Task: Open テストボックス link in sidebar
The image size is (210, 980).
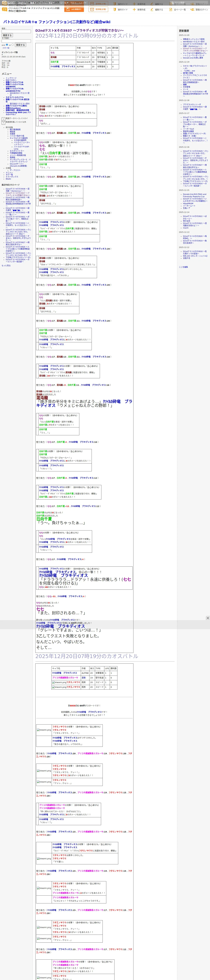Action: pos(12,177)
